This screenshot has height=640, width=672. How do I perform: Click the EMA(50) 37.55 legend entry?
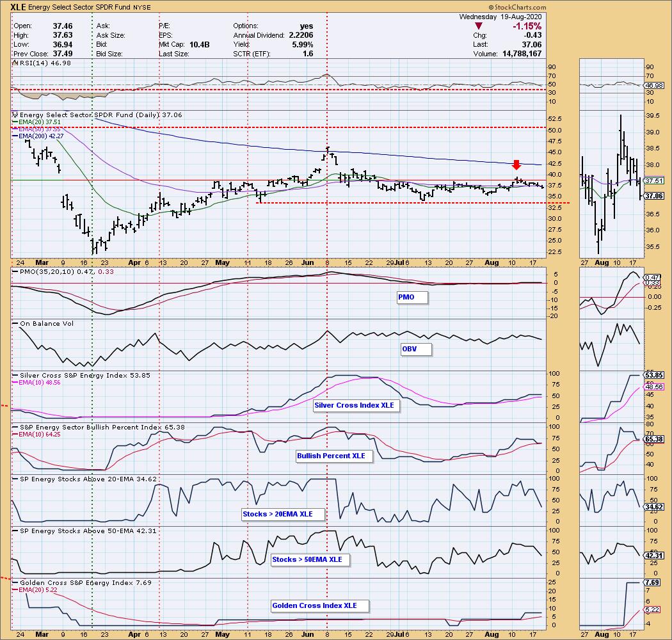point(36,129)
